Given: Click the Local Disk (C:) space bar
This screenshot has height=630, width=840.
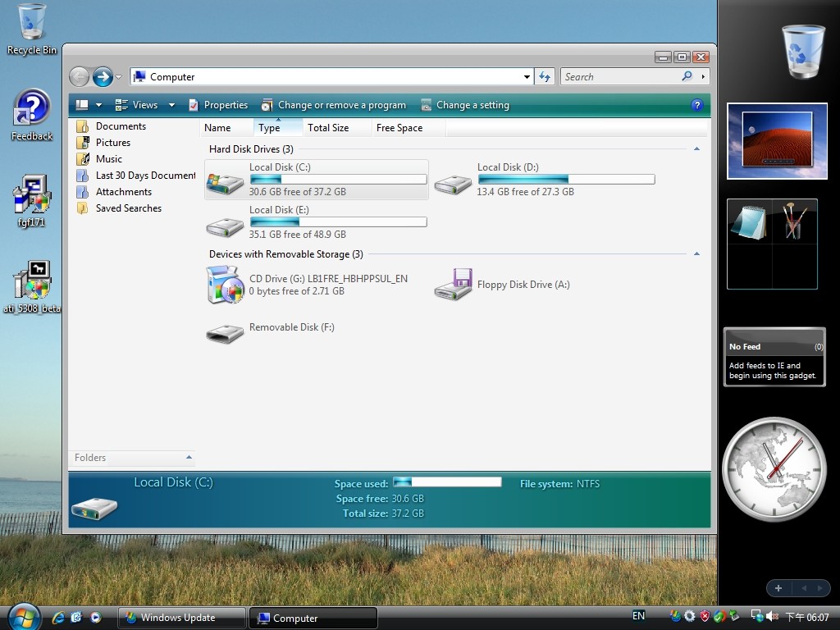Looking at the screenshot, I should point(338,179).
